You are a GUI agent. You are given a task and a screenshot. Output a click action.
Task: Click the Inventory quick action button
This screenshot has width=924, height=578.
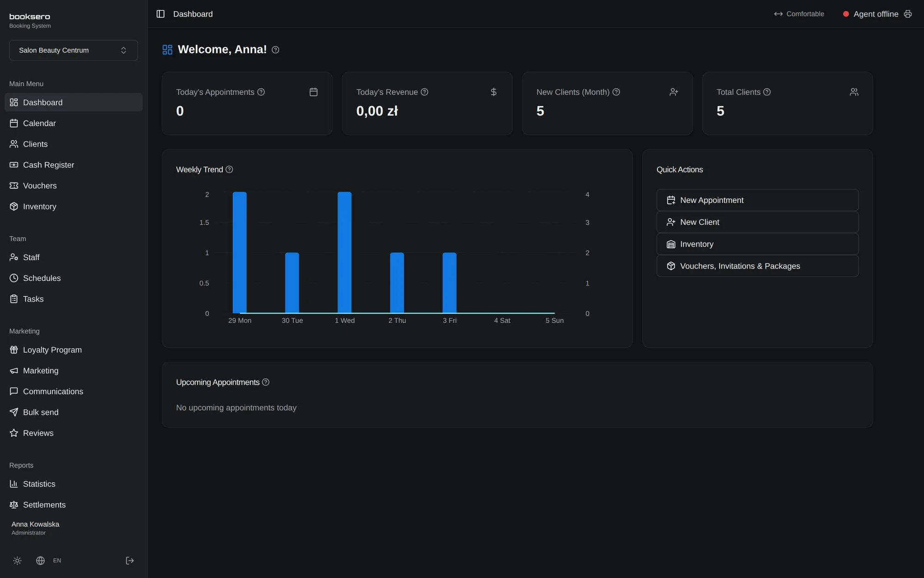757,244
